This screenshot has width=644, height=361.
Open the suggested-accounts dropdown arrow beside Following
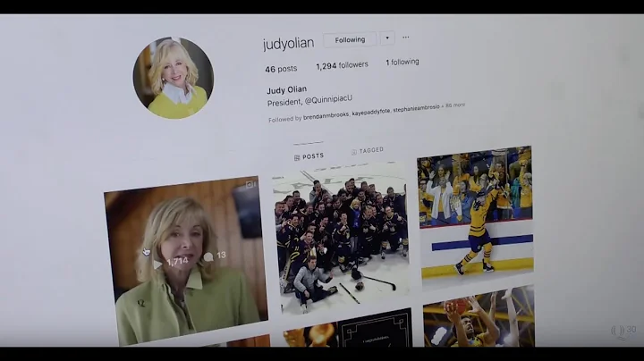tap(387, 38)
